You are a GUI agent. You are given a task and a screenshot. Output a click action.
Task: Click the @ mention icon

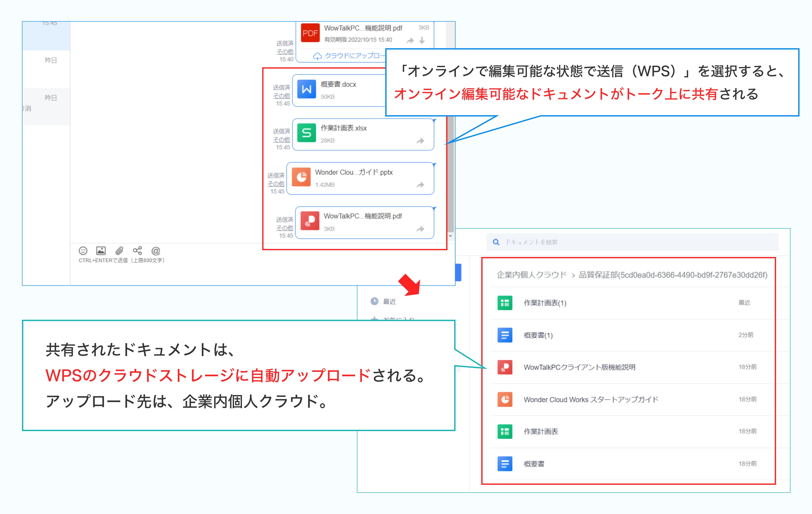pyautogui.click(x=155, y=251)
